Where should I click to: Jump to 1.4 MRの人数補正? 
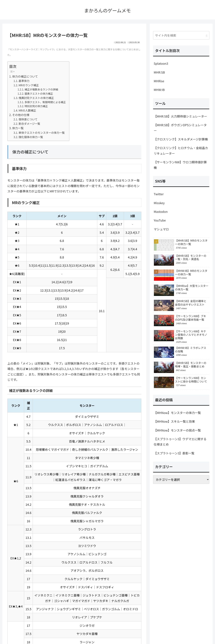click(x=25, y=111)
